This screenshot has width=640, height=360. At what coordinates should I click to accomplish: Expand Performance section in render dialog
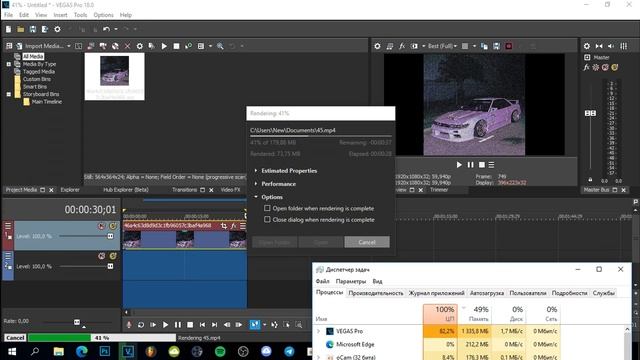tap(256, 184)
